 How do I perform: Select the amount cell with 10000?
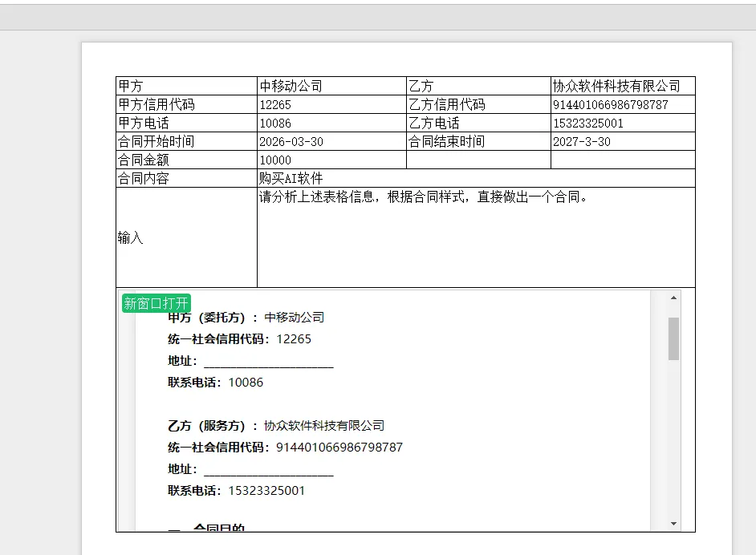331,160
